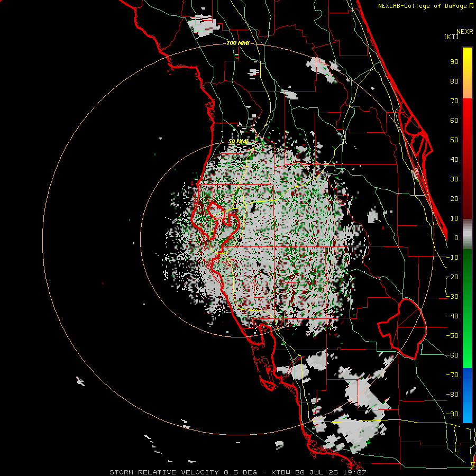Click the positive 90 knot scale label
The width and height of the screenshot is (476, 476).
click(x=454, y=62)
